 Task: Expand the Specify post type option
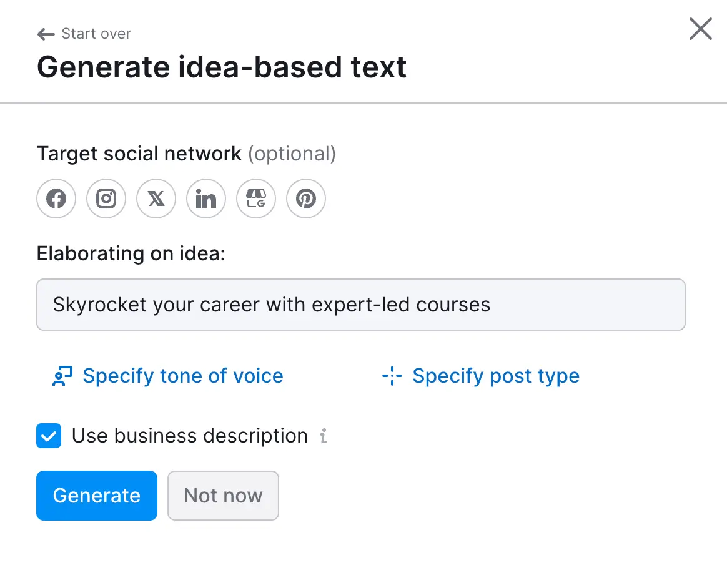495,376
